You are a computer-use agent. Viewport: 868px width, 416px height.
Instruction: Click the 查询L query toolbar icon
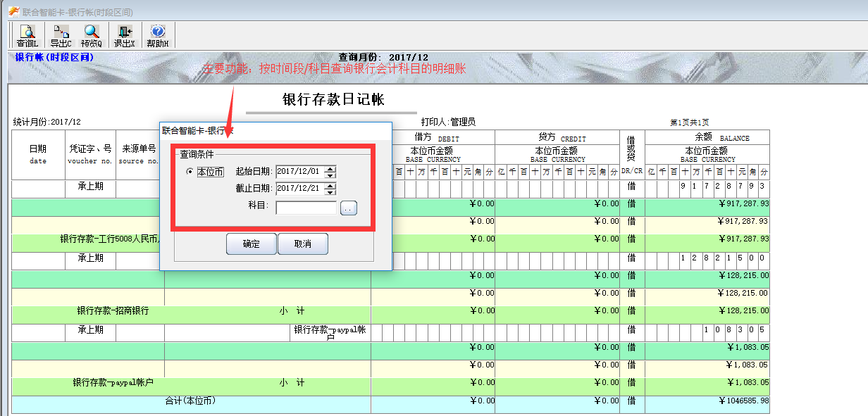click(27, 35)
